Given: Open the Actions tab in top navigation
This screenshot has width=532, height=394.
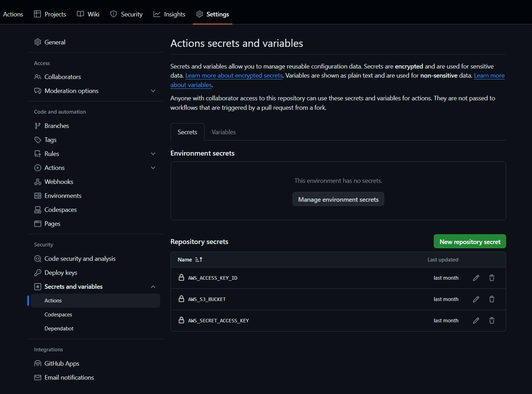Looking at the screenshot, I should point(13,14).
